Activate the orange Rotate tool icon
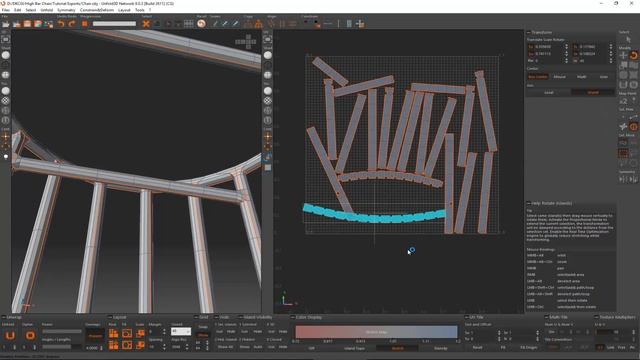 pos(633,56)
